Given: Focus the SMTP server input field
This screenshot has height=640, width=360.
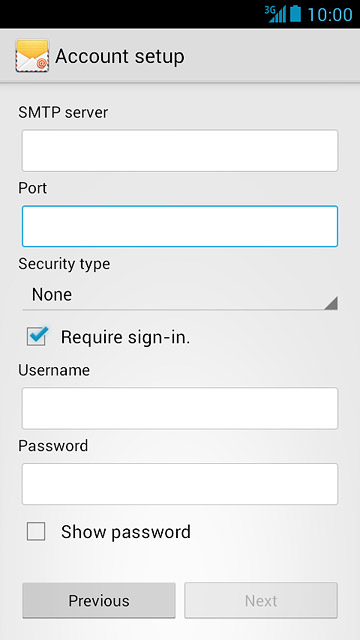Looking at the screenshot, I should point(180,151).
